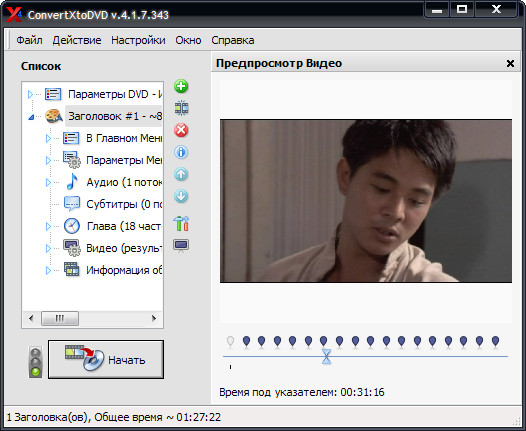Select the Субтитры tree row text
This screenshot has height=431, width=526.
(124, 204)
